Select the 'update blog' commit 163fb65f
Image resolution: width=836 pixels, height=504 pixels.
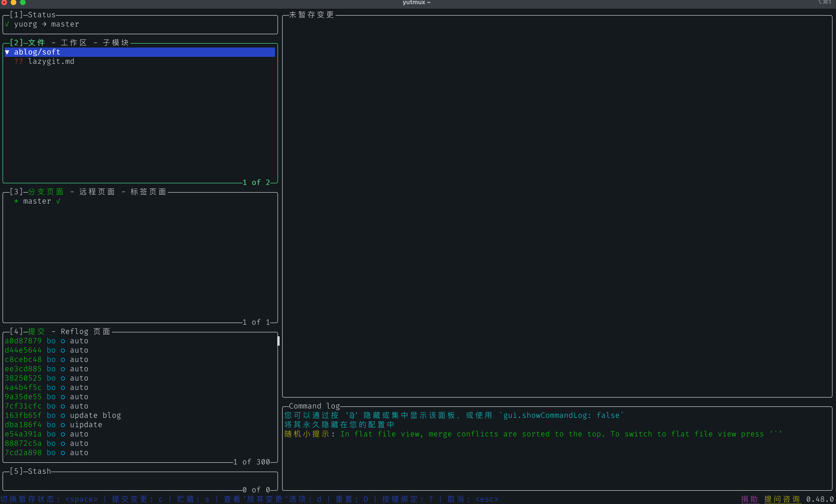pos(140,415)
